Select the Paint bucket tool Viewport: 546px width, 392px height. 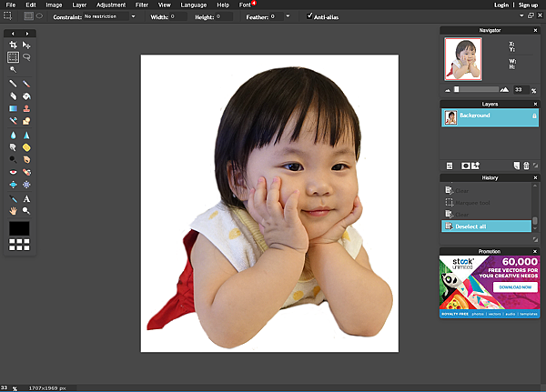[26, 96]
